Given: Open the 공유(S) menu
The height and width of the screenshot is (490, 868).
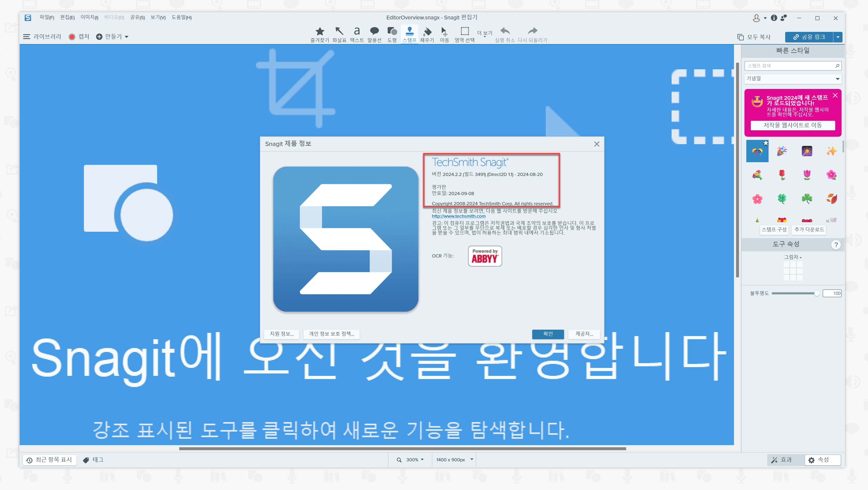Looking at the screenshot, I should [x=137, y=18].
